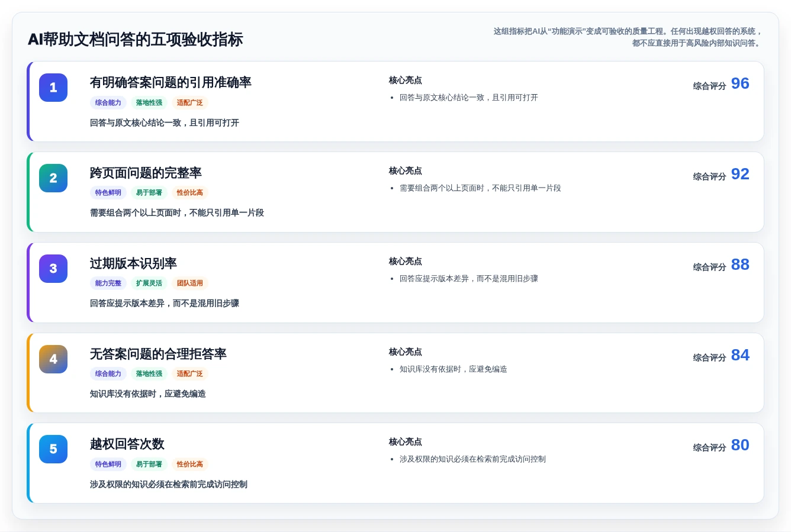Click bullet 知识库没有依据时，应避免编造
The width and height of the screenshot is (791, 532).
pos(454,369)
